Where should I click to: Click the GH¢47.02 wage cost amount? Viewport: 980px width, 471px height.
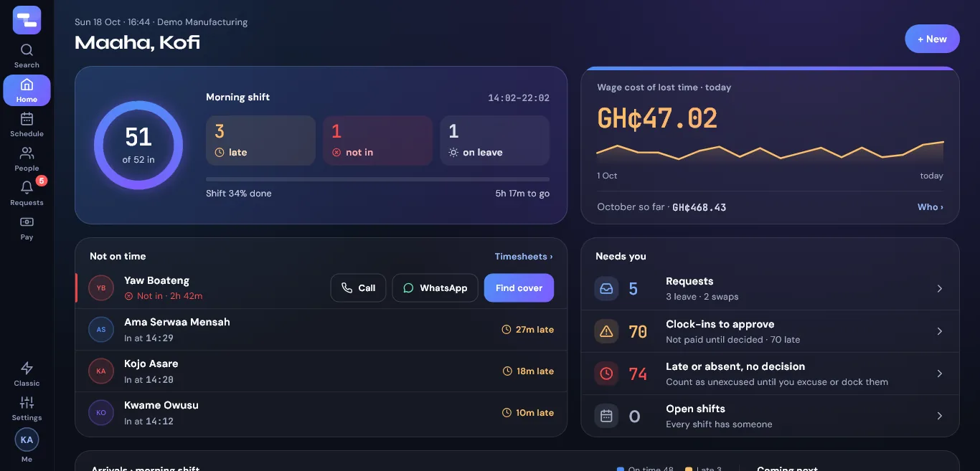(x=657, y=118)
